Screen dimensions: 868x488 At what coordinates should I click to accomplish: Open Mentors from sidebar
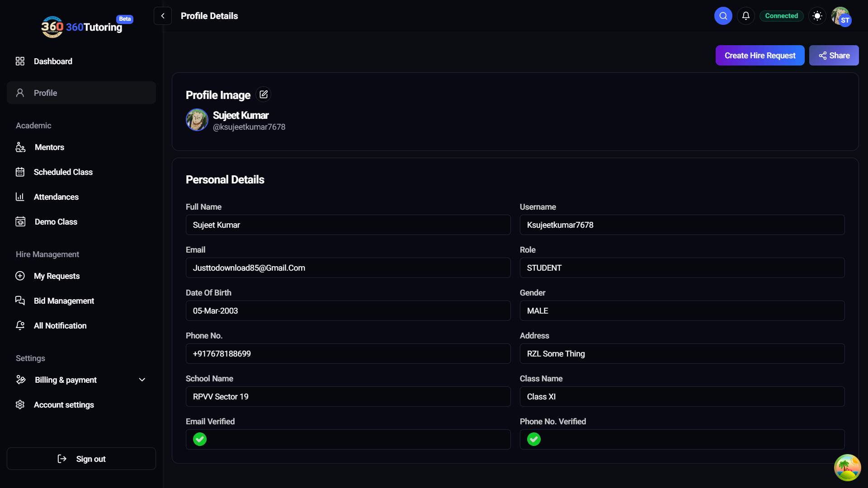click(x=49, y=147)
